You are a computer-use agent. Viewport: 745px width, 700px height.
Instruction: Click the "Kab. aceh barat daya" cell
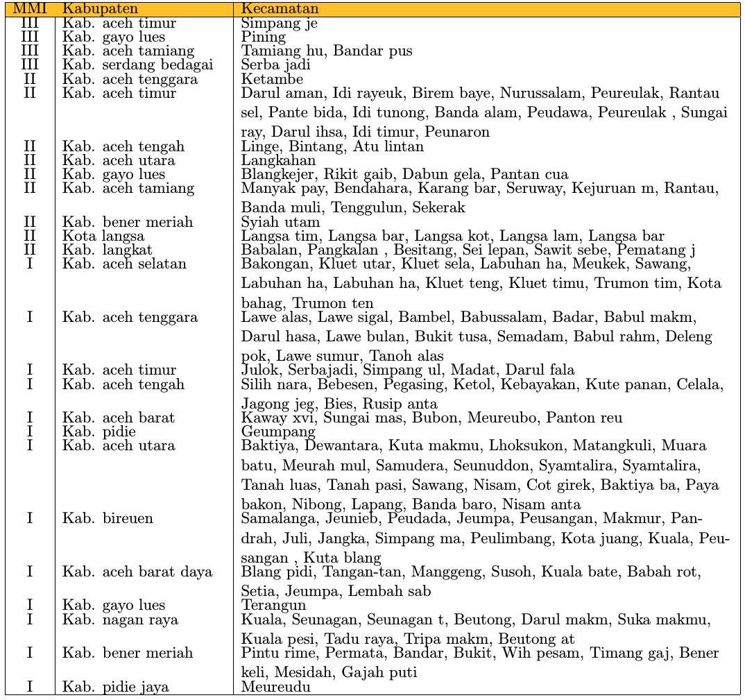tap(137, 572)
